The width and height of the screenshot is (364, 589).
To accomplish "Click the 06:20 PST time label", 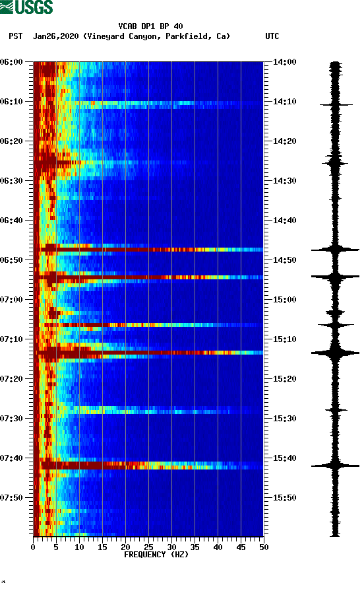I will [x=12, y=141].
